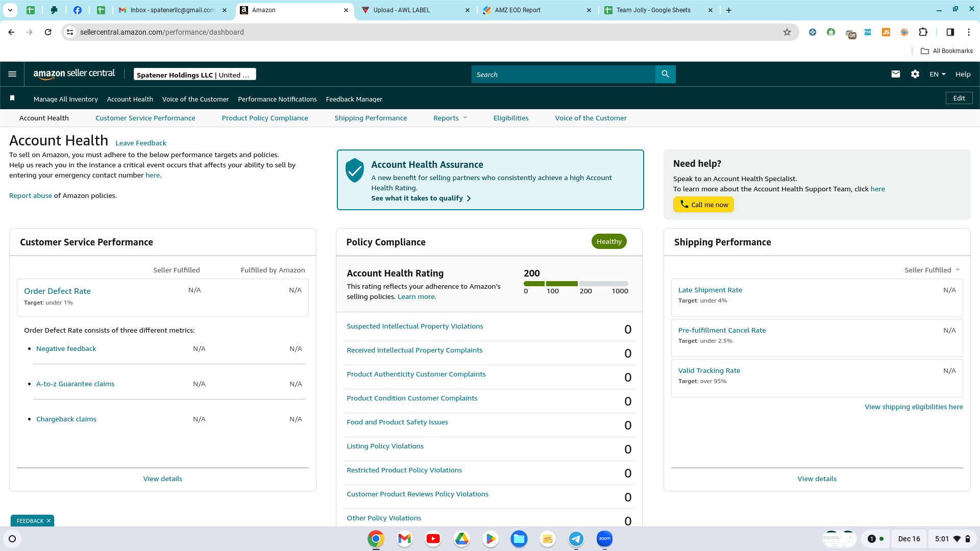Click the search magnifier button
This screenshot has width=980, height=551.
(x=665, y=74)
